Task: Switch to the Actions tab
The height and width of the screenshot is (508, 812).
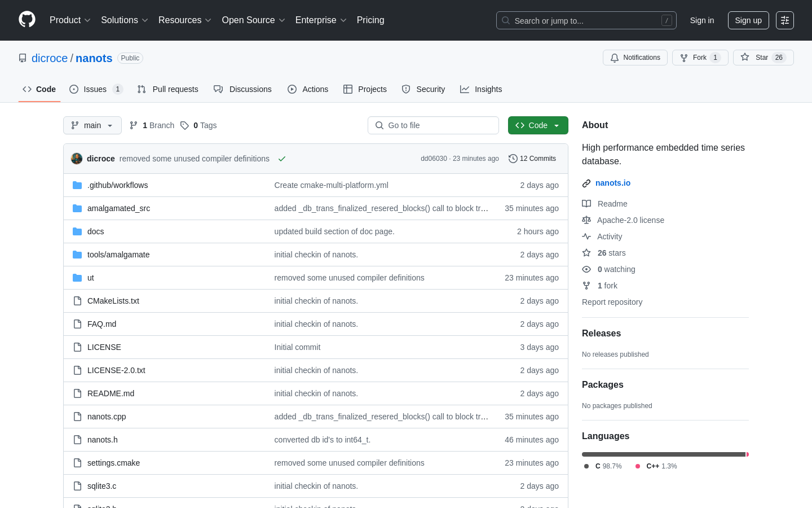Action: (308, 89)
